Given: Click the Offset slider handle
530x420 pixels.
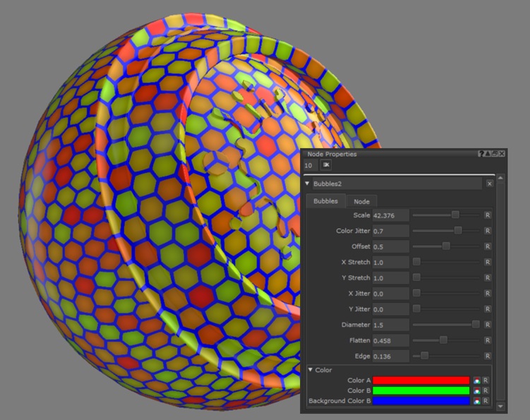Looking at the screenshot, I should point(446,246).
